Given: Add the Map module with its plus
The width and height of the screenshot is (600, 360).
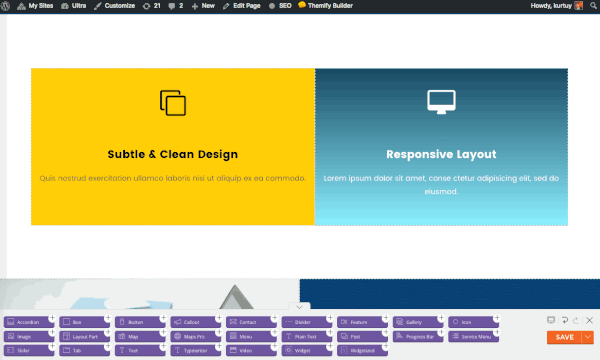Looking at the screenshot, I should tap(163, 332).
